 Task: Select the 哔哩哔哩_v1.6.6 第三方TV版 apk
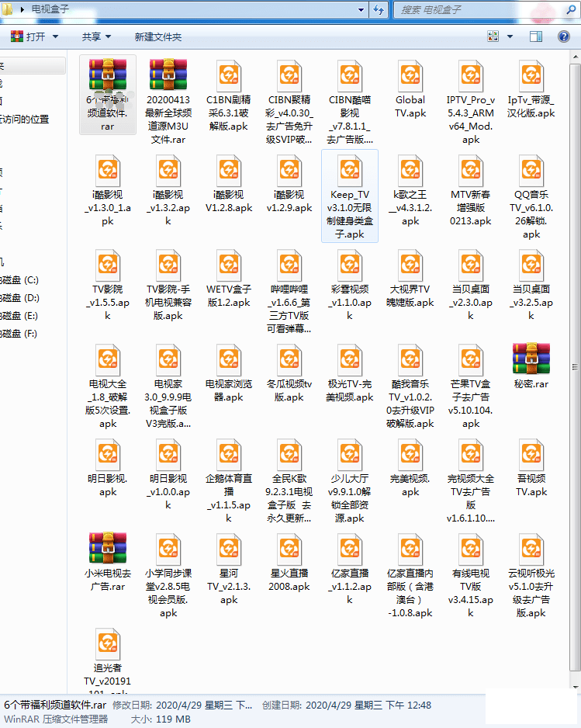click(289, 291)
